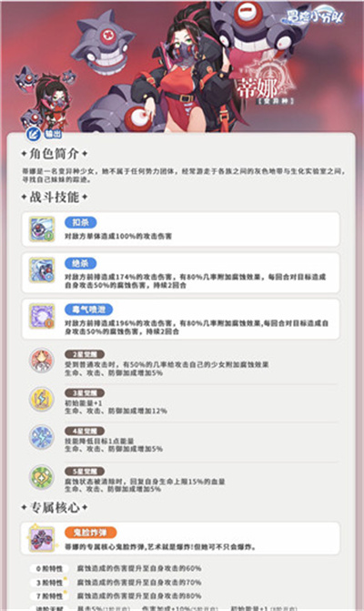
Task: Click the 思绪小分队 game logo
Action: pyautogui.click(x=315, y=15)
